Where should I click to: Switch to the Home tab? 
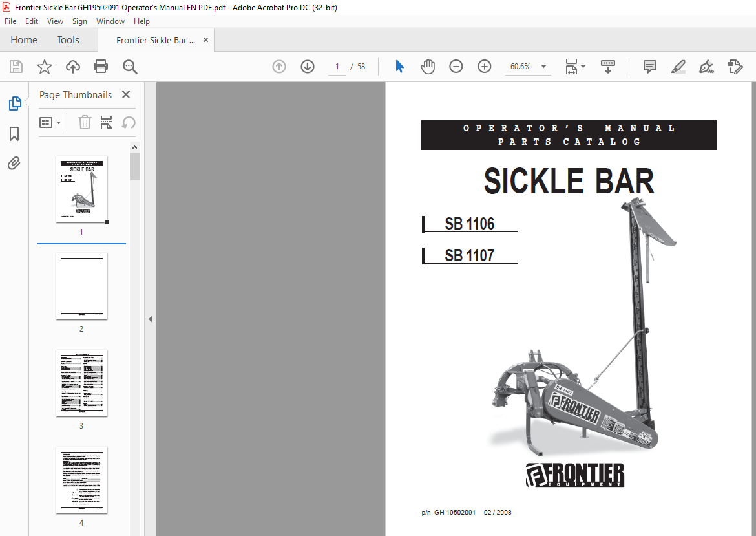click(x=24, y=40)
